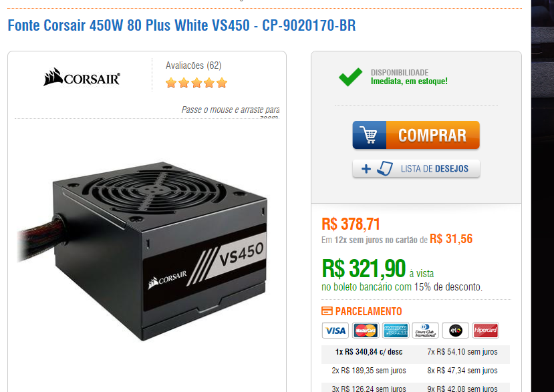Click the product title Fonte Corsair 450W
Viewport: 554px width, 392px height.
point(182,25)
